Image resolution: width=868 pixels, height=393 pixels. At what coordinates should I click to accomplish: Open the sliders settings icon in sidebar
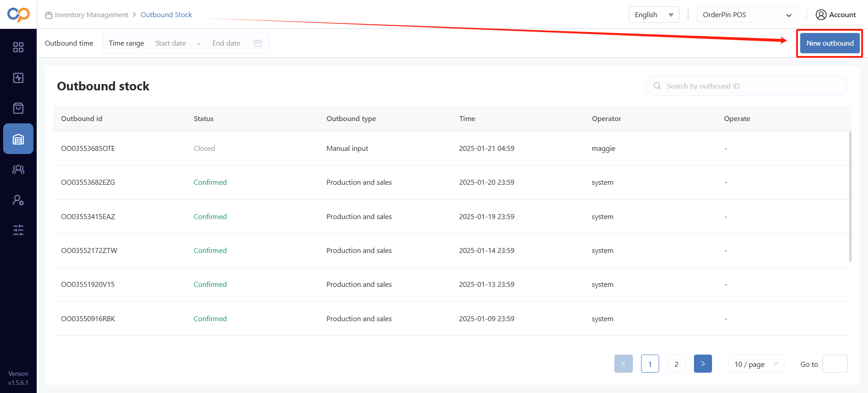18,230
